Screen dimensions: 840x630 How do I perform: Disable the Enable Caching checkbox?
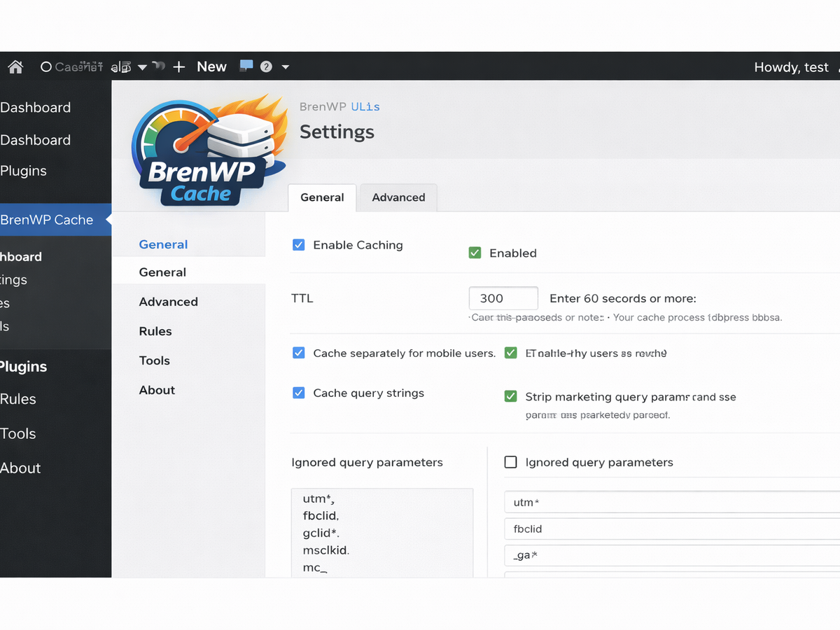click(299, 244)
